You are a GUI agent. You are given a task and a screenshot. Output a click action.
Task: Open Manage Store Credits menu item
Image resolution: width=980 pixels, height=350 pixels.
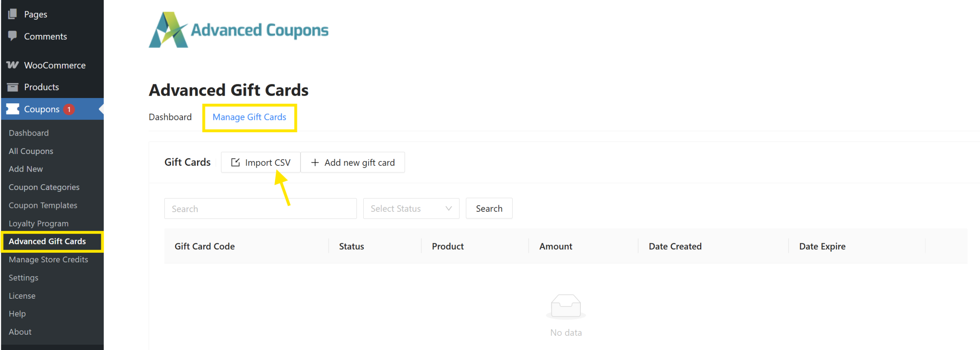(x=48, y=260)
